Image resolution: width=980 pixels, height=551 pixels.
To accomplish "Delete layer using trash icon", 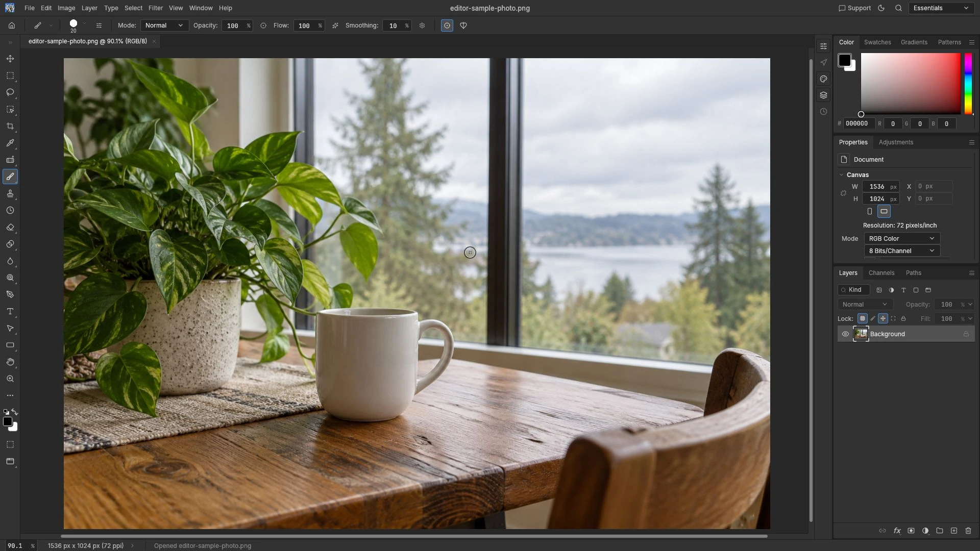I will [968, 531].
